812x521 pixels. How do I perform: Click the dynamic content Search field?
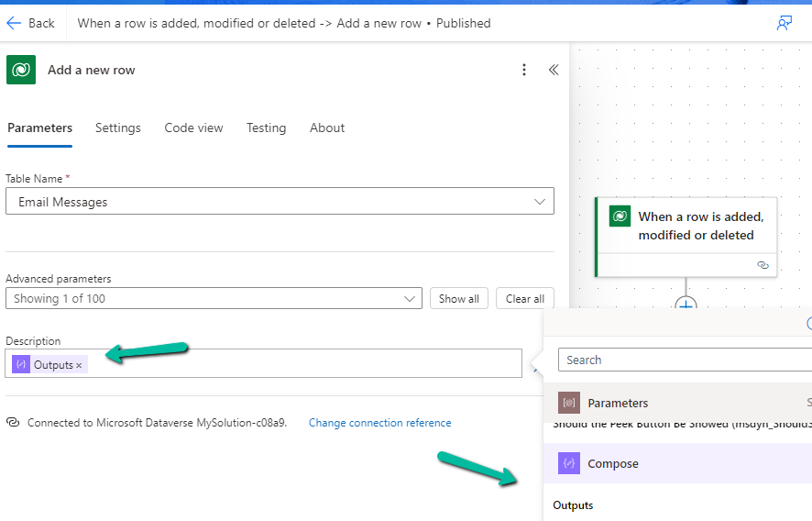pos(685,360)
